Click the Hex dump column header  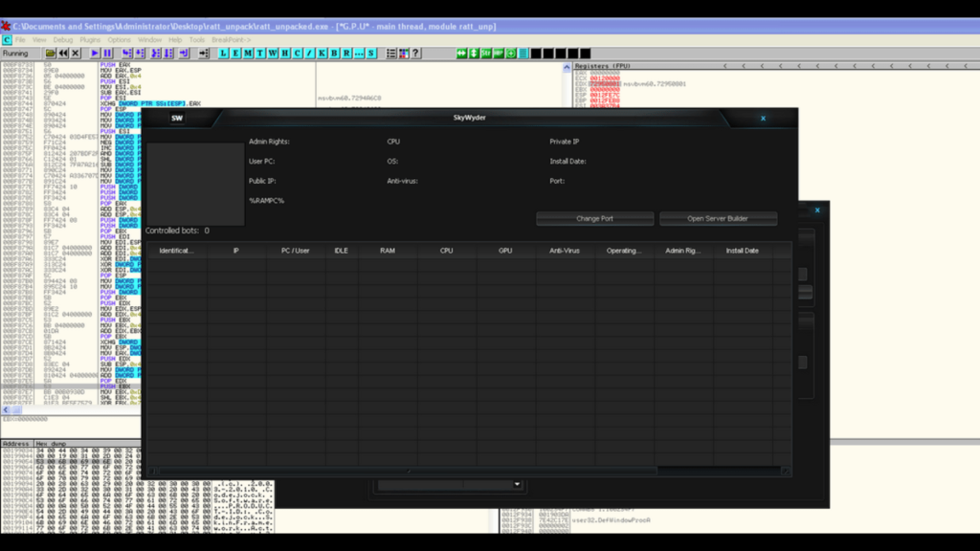[52, 444]
